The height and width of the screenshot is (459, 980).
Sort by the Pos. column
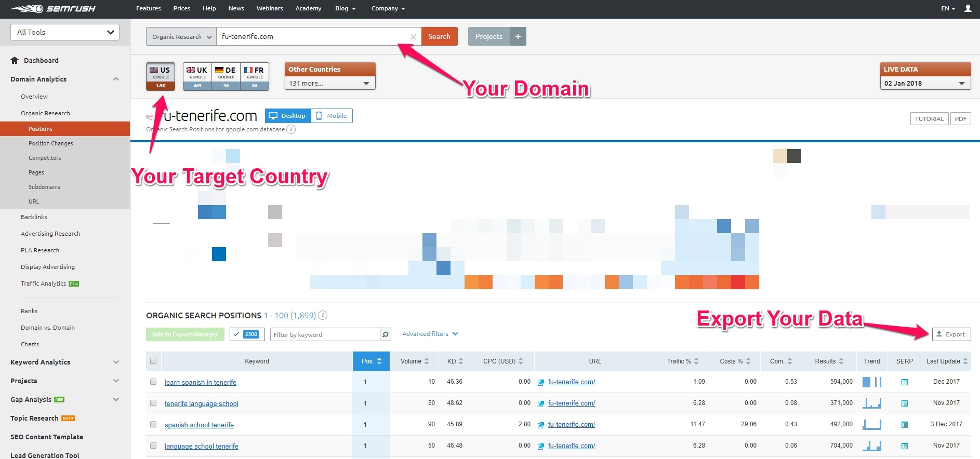(x=372, y=361)
